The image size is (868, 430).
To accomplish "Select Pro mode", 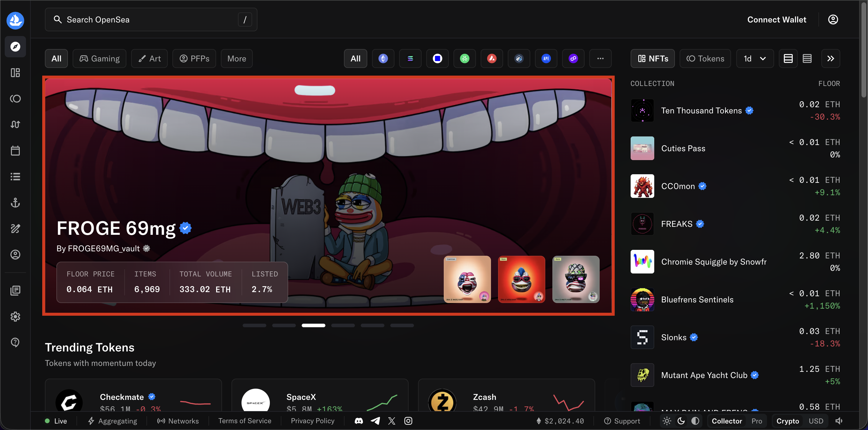I will [756, 421].
